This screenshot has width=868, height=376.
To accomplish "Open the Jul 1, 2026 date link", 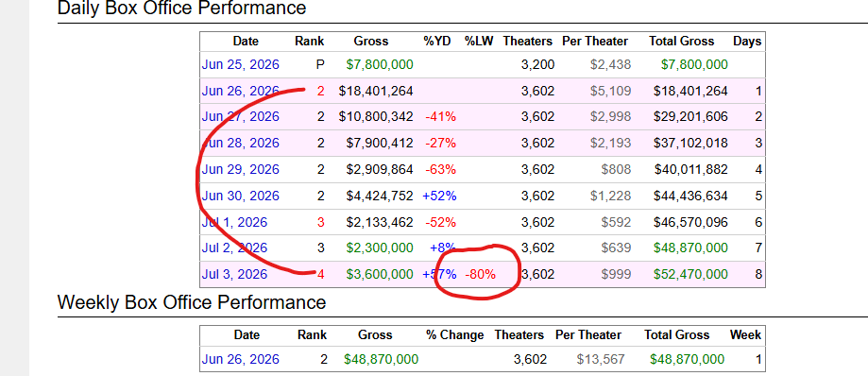I will [x=234, y=223].
